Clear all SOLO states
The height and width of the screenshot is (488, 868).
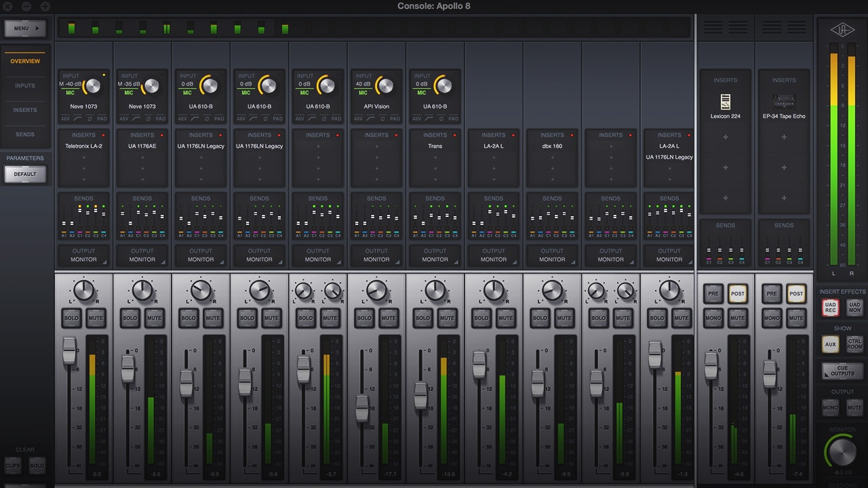click(37, 466)
